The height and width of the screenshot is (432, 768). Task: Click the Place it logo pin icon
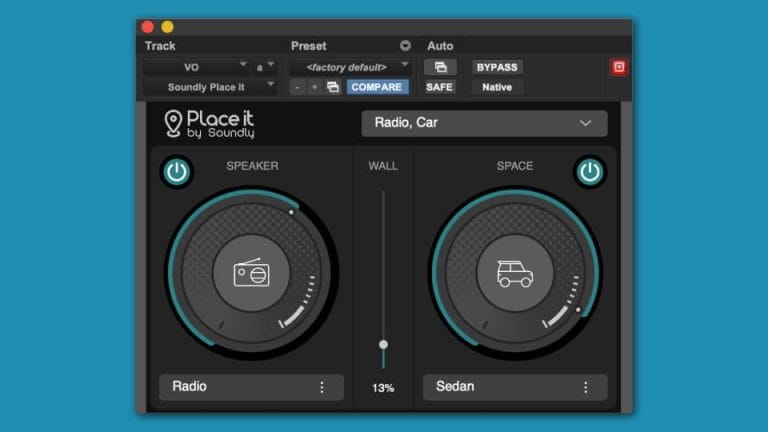(x=173, y=124)
